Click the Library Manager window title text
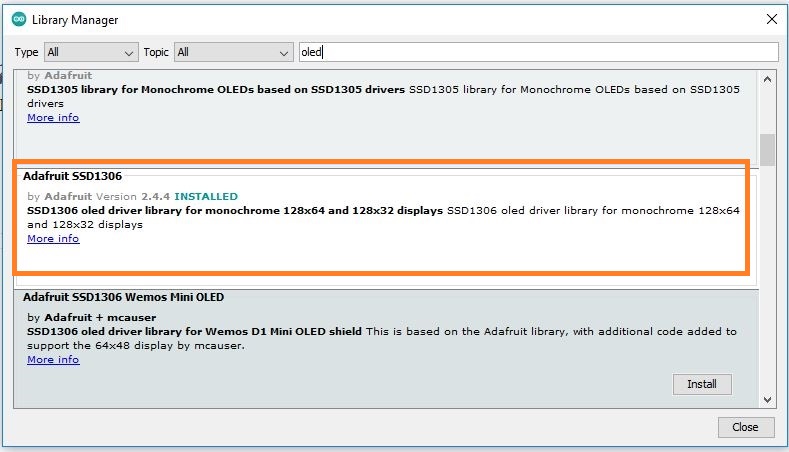 [75, 19]
